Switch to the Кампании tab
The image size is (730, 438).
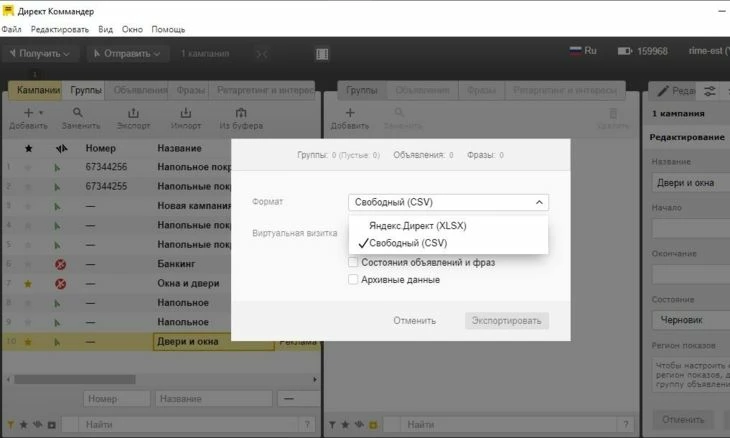coord(36,90)
